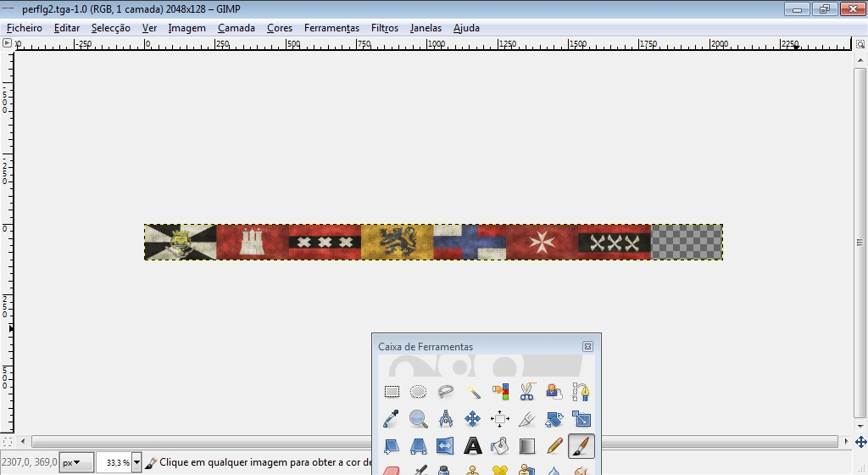Open the px unit dropdown

pos(75,462)
